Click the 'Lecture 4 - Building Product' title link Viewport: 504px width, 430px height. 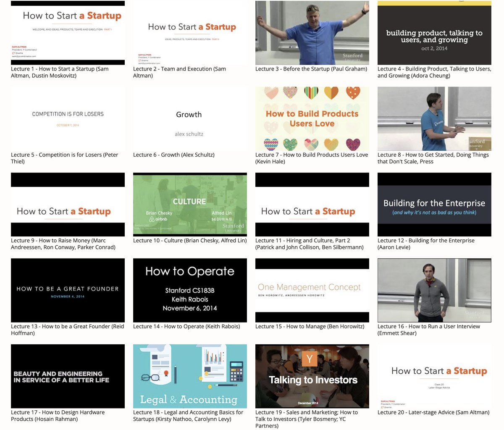(434, 72)
